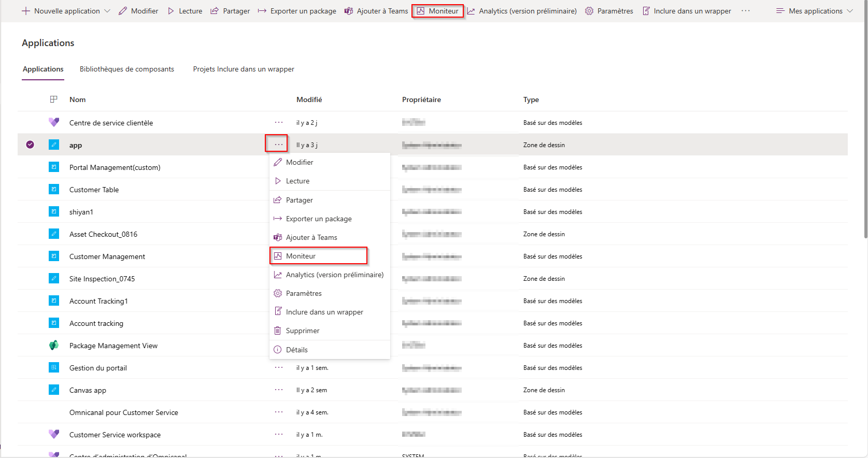The image size is (868, 458).
Task: Choose Modifier in the context menu
Action: point(330,162)
